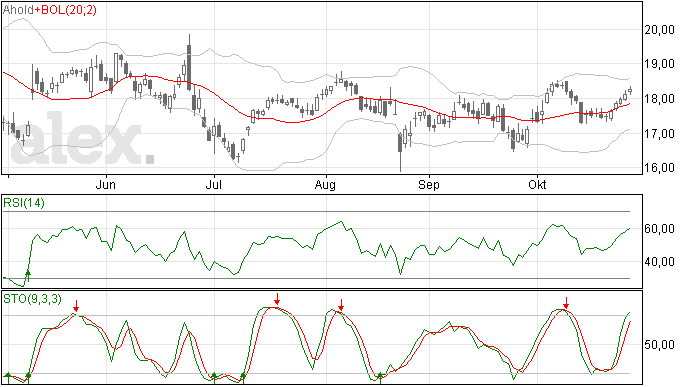Click the 17,00 price axis label
Image resolution: width=690 pixels, height=387 pixels.
659,133
